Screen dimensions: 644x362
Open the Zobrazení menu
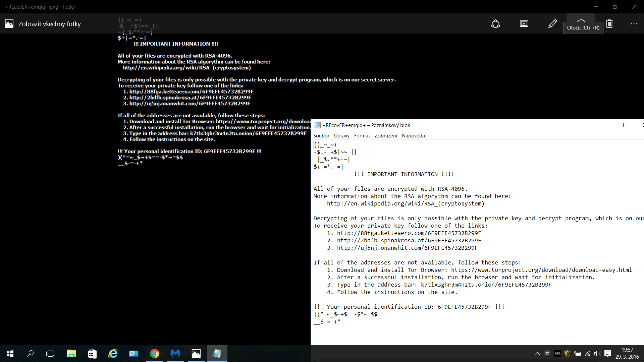point(386,136)
